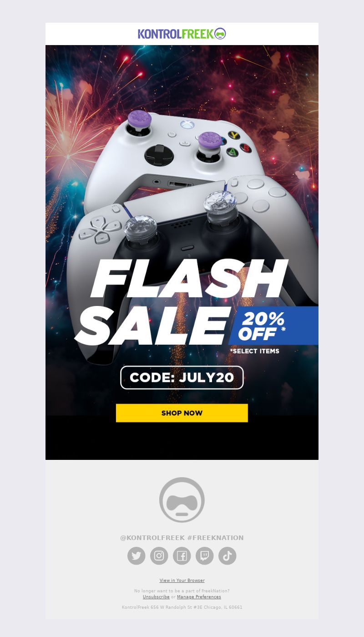Open the Instagram social icon
Screen dimensions: 364x637
tap(159, 556)
